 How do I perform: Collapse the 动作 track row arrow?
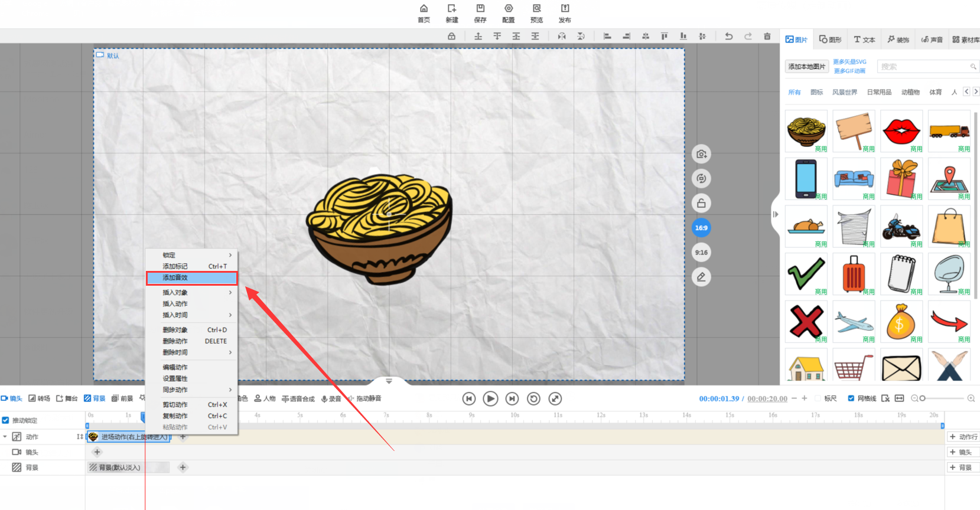point(5,437)
